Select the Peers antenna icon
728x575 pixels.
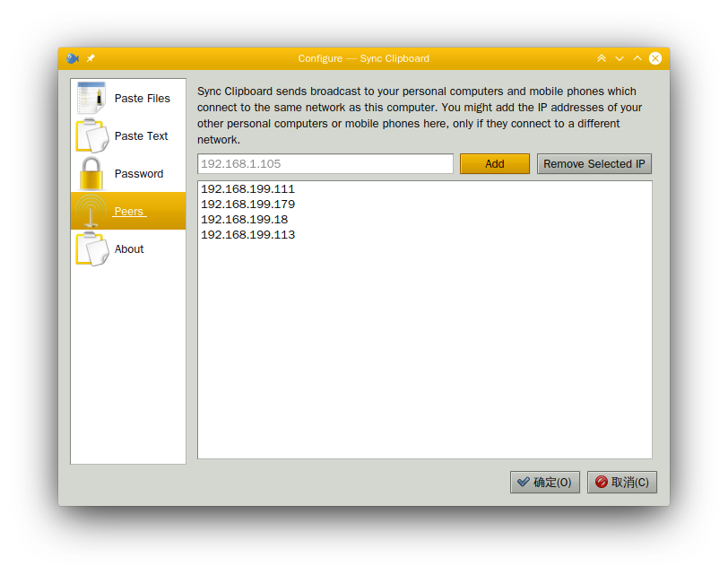(91, 212)
